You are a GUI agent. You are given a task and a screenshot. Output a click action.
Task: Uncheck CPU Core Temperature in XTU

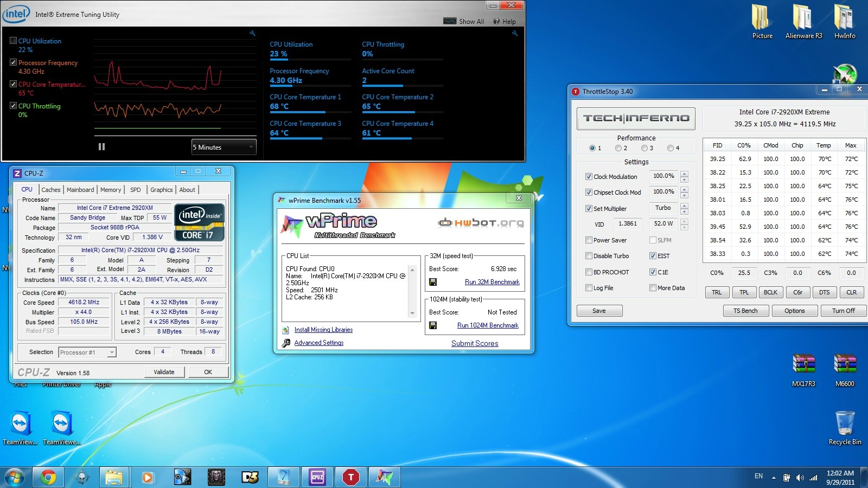[x=13, y=84]
